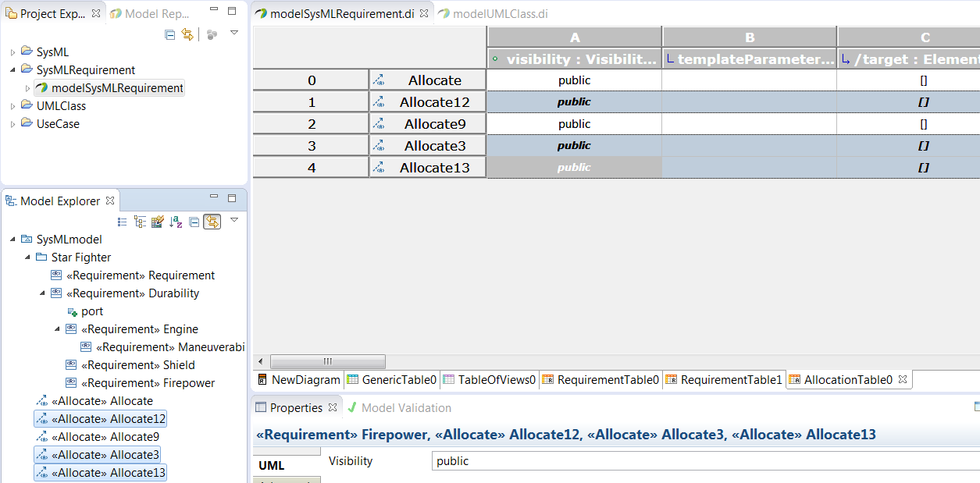Viewport: 980px width, 483px height.
Task: Click the Allocate13 allocate icon in table
Action: tap(379, 168)
